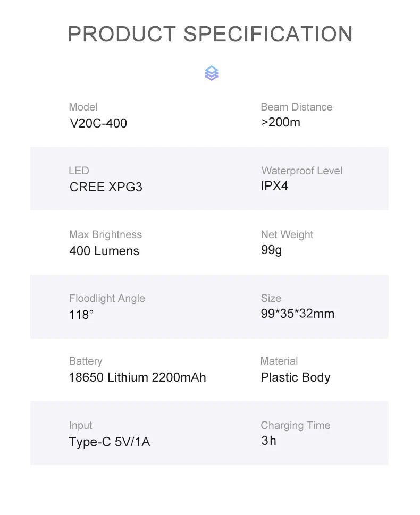Click the CREE XPG3 LED value
Viewport: 420px width, 515px height.
[x=106, y=187]
